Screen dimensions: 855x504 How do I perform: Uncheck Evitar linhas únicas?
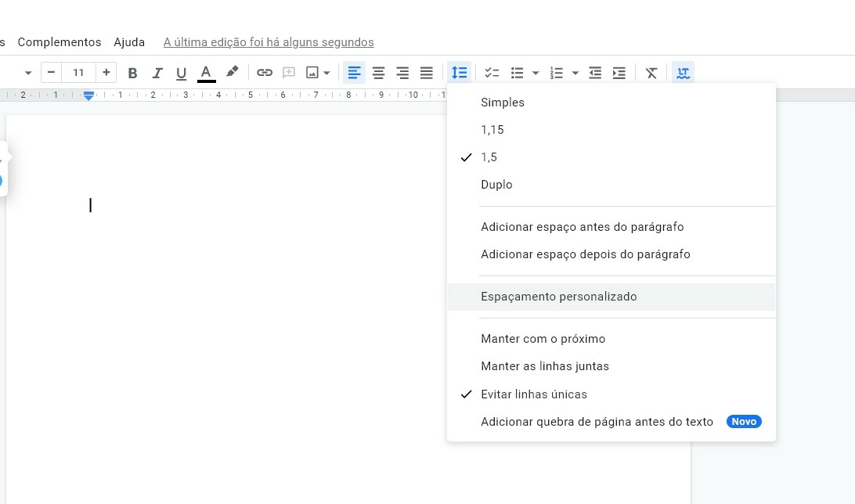[x=611, y=394]
